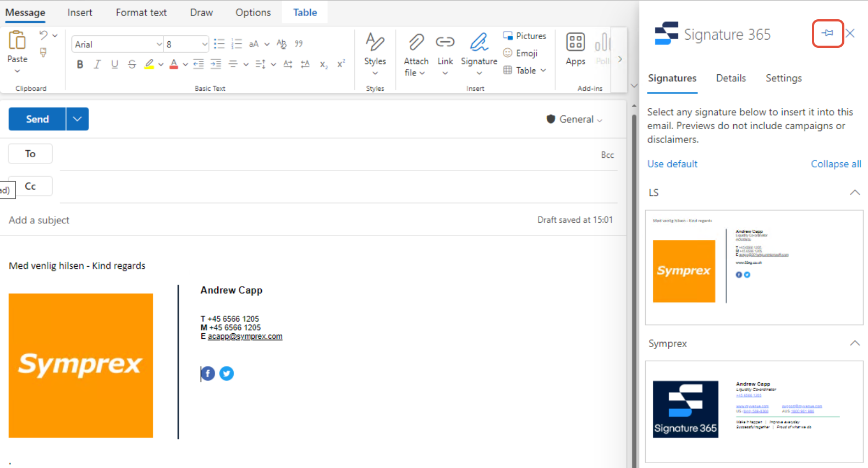The height and width of the screenshot is (468, 868).
Task: Click the Send button
Action: [x=37, y=119]
